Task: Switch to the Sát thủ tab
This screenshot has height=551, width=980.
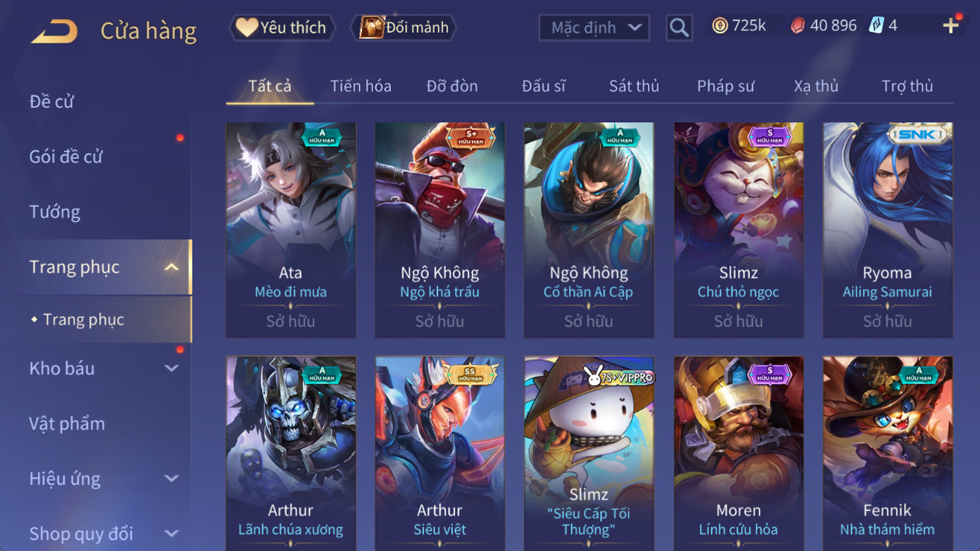Action: (x=633, y=86)
